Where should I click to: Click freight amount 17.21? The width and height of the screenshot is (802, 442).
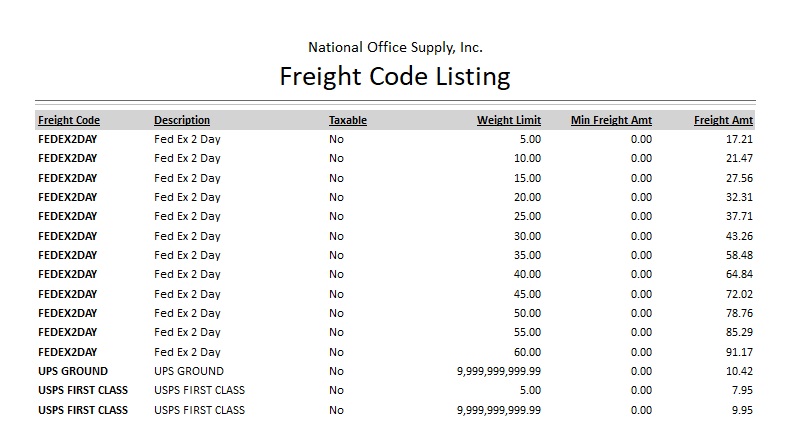[739, 140]
